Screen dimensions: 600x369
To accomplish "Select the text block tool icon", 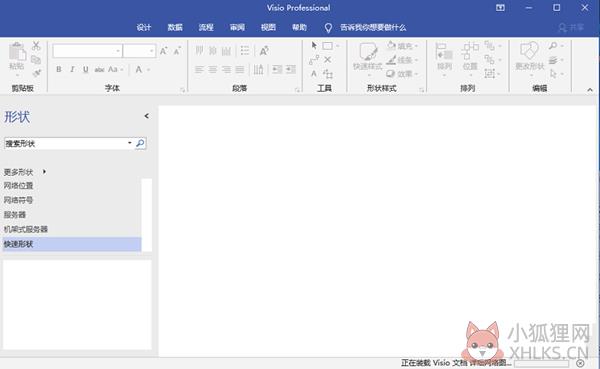I will point(328,73).
